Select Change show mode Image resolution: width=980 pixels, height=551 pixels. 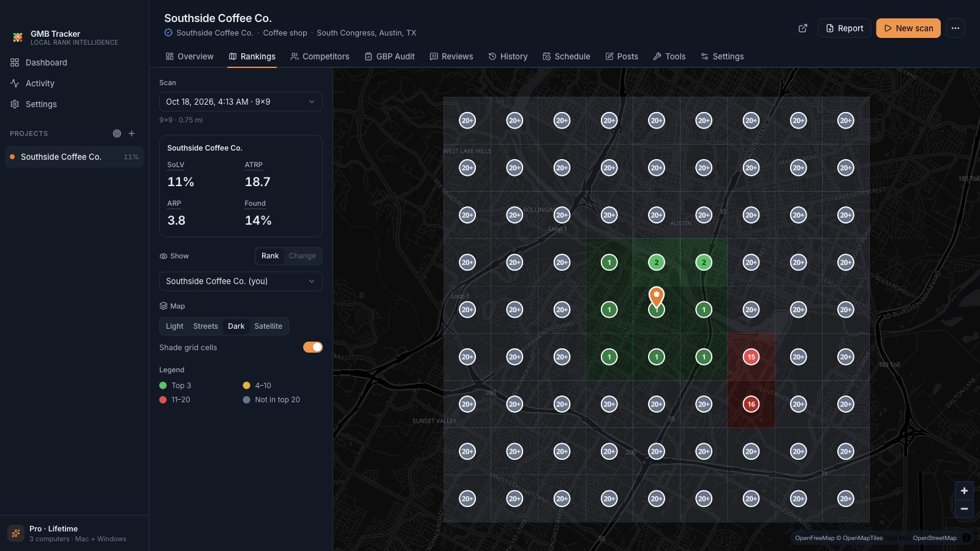pos(303,256)
